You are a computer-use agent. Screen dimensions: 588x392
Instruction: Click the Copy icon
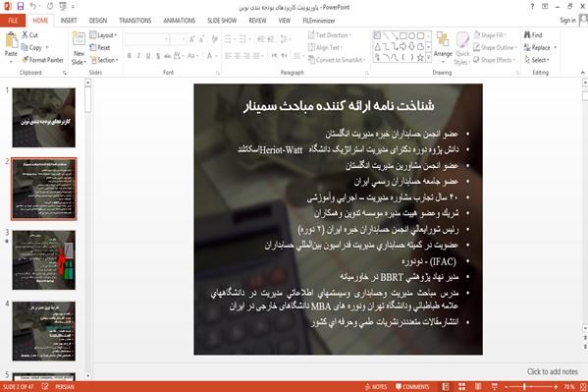pos(25,47)
